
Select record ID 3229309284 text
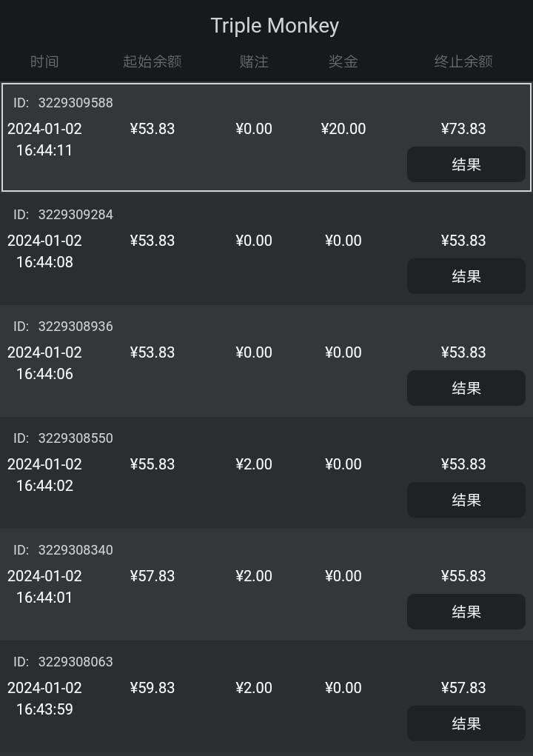(x=63, y=215)
